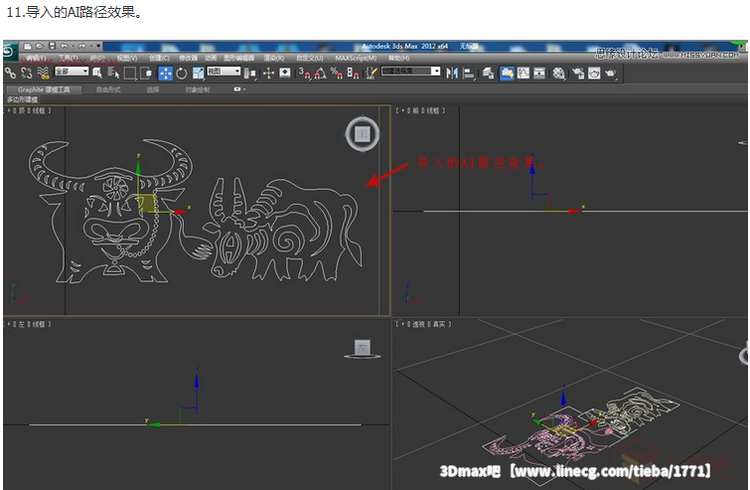This screenshot has width=750, height=490.
Task: Activate the Select and Scale tool
Action: click(198, 73)
